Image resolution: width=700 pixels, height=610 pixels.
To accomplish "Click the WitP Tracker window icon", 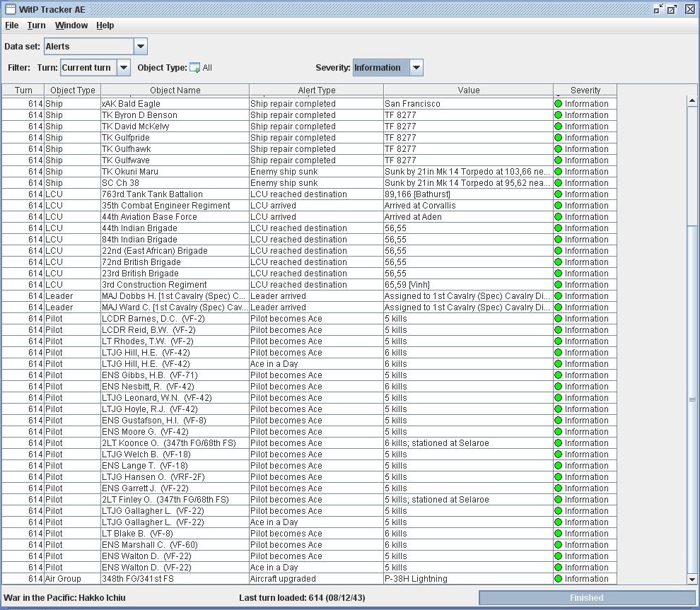I will [10, 9].
